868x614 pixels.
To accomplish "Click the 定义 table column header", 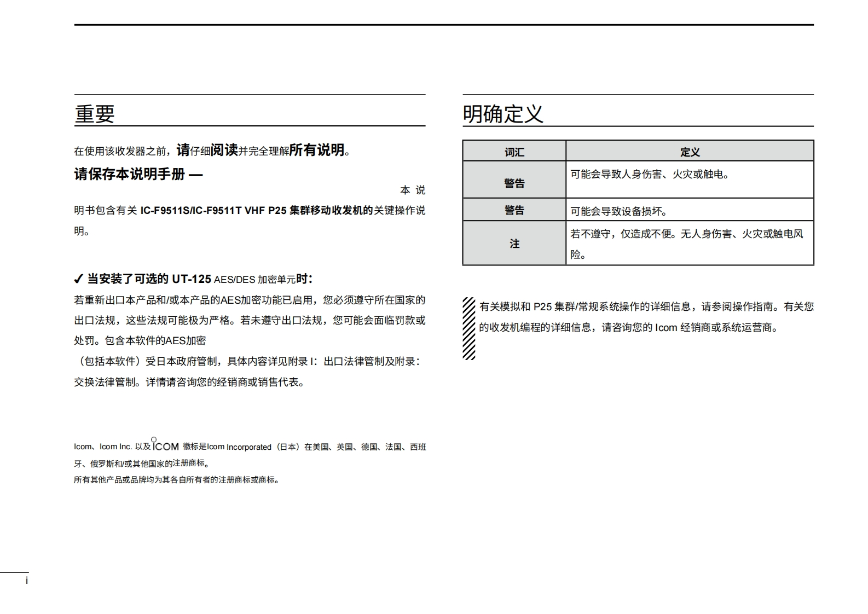I will click(x=690, y=152).
